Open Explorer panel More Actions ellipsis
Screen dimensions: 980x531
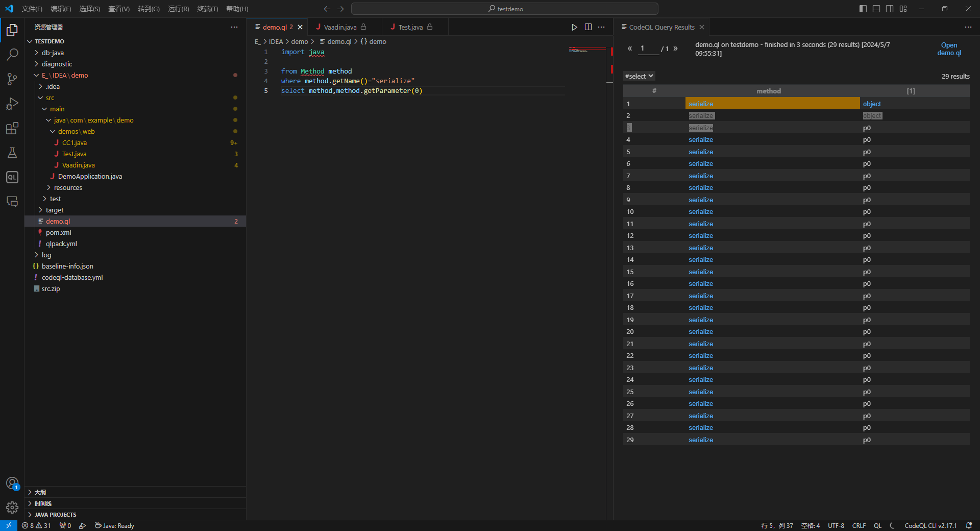234,27
